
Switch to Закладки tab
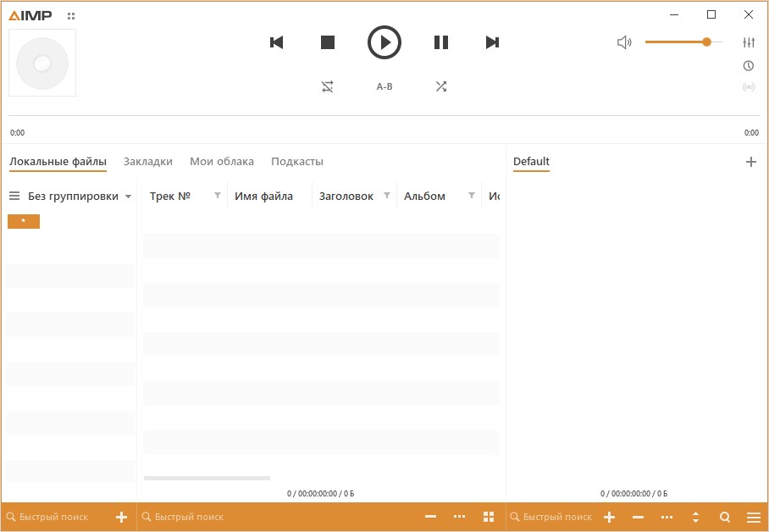click(x=148, y=162)
